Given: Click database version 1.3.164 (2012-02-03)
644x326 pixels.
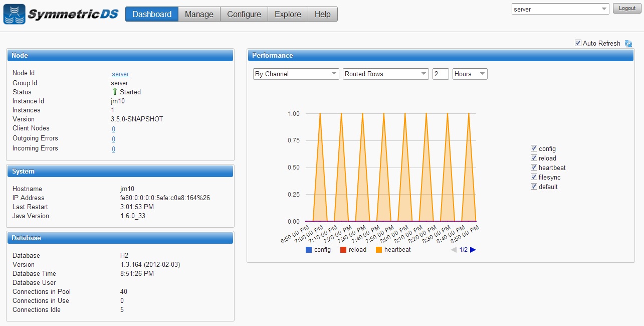Looking at the screenshot, I should coord(149,265).
